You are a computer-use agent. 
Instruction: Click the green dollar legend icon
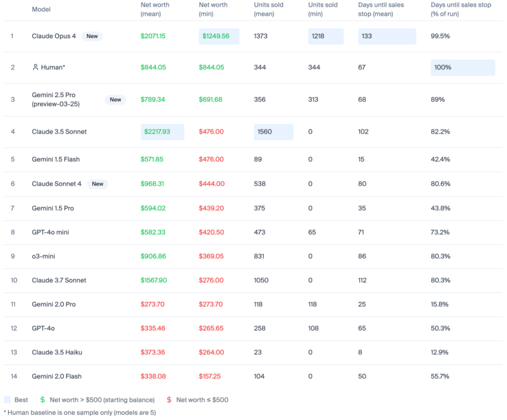[42, 399]
